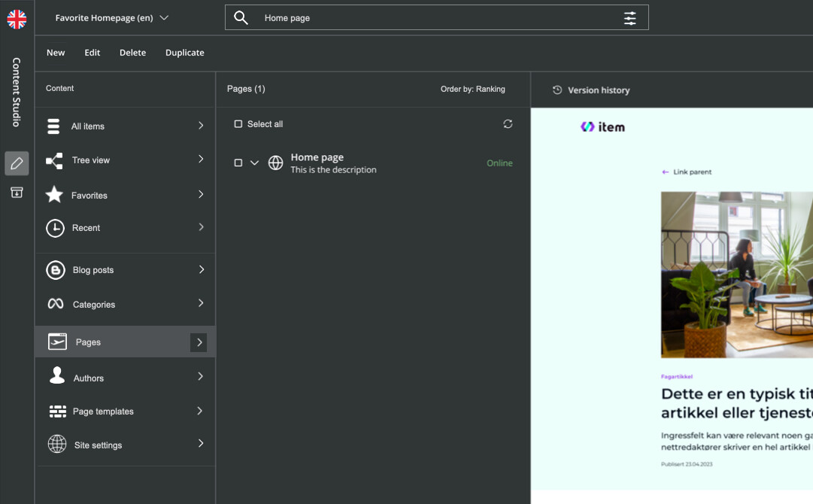Image resolution: width=813 pixels, height=504 pixels.
Task: Click the item logo in preview
Action: tap(602, 127)
